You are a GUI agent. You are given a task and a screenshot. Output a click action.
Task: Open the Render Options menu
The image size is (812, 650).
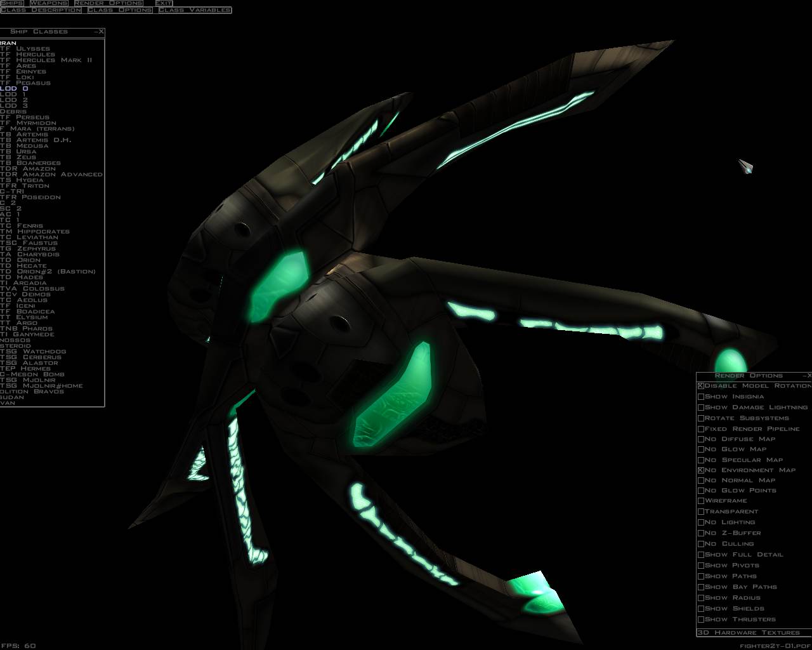click(x=108, y=3)
